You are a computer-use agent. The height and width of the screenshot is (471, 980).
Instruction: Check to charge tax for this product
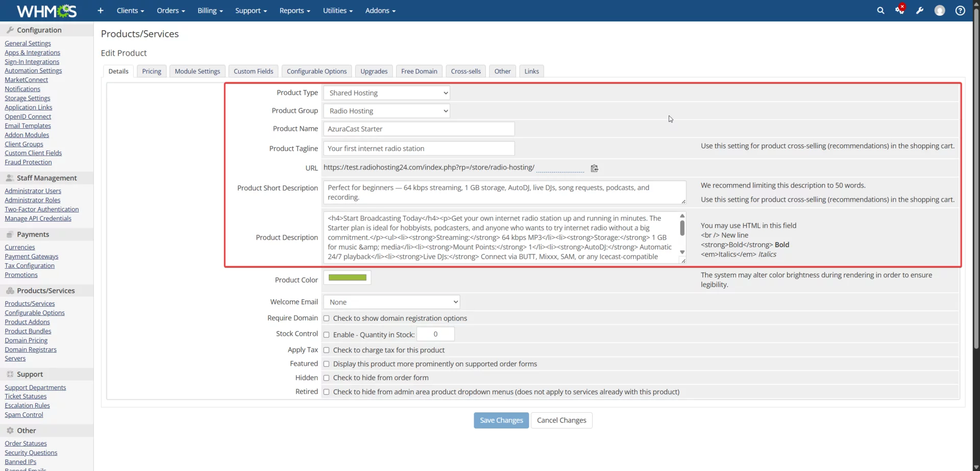[x=327, y=350]
